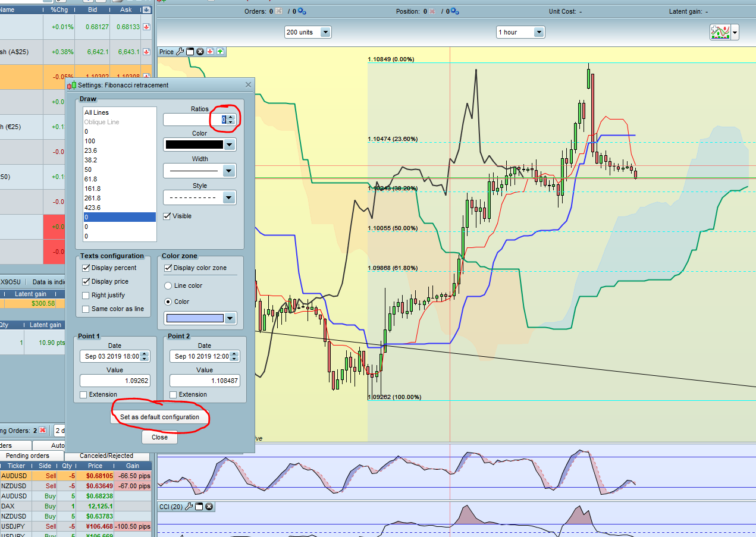
Task: Click the light blue zone color swatch
Action: [x=195, y=318]
